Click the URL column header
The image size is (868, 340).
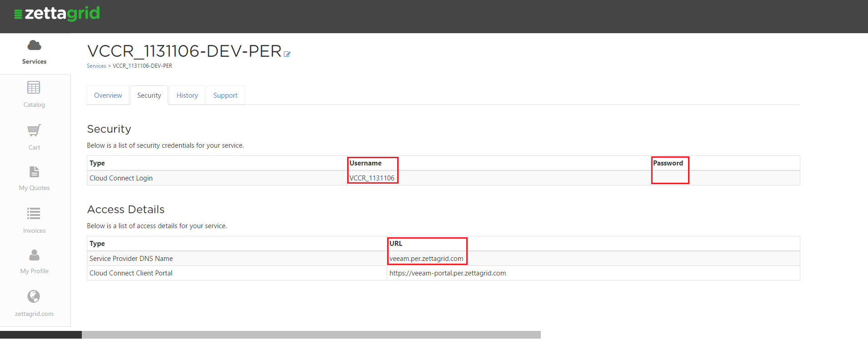point(396,244)
